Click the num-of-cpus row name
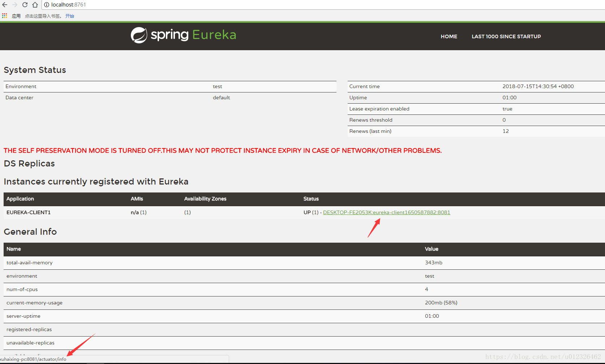This screenshot has height=364, width=605. coord(22,289)
